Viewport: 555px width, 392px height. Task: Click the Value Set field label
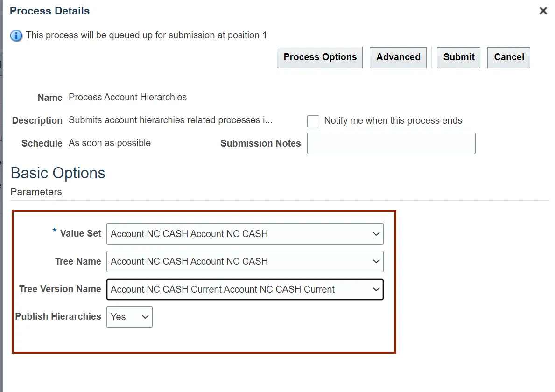80,233
